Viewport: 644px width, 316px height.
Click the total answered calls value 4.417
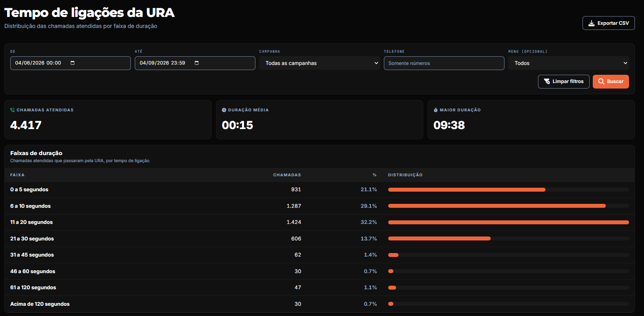[26, 125]
